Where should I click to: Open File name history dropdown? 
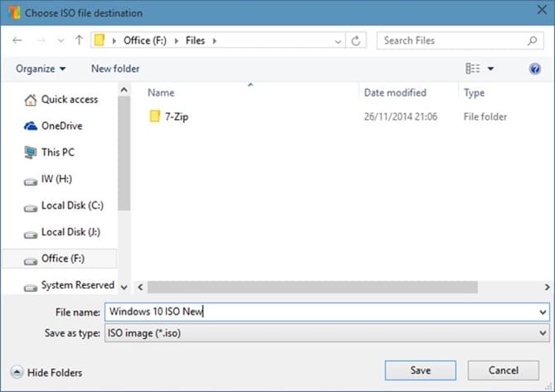point(543,312)
